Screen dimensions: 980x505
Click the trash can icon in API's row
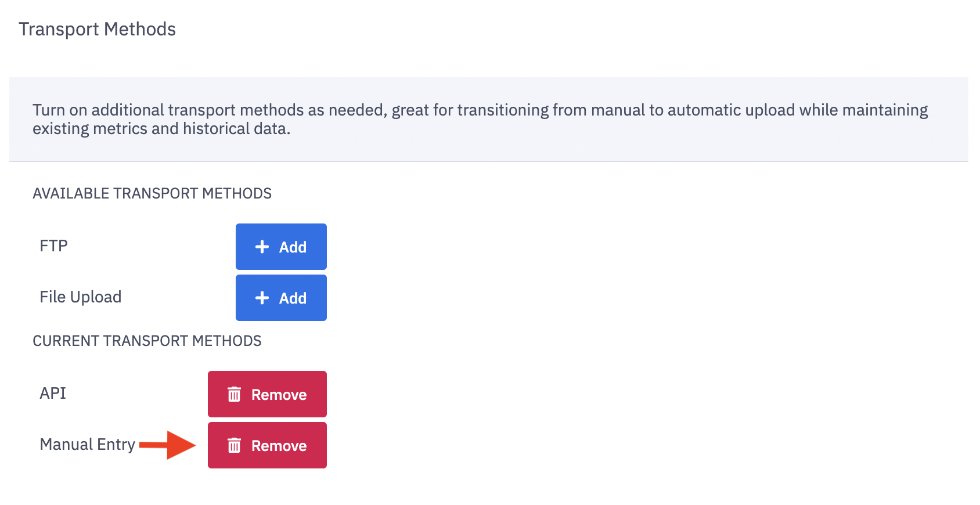pyautogui.click(x=234, y=395)
